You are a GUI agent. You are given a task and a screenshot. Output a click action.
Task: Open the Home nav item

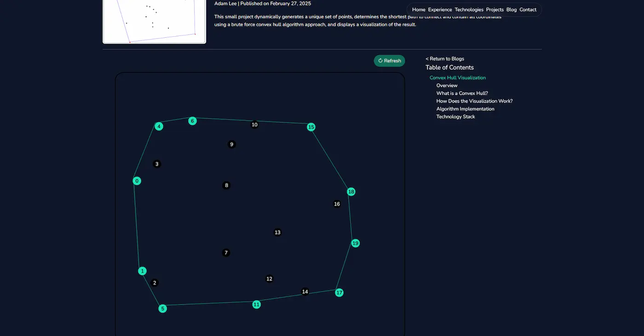[x=418, y=10]
